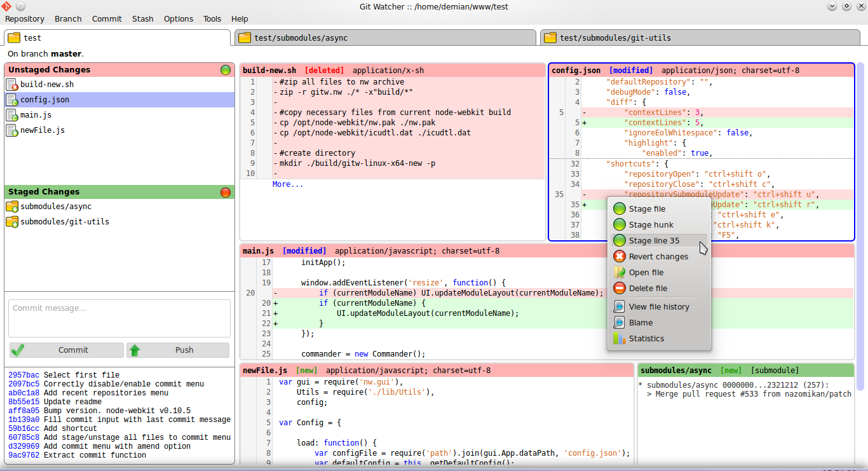Click the green stage-all circle in Unstaged Changes
868x471 pixels.
(x=225, y=70)
